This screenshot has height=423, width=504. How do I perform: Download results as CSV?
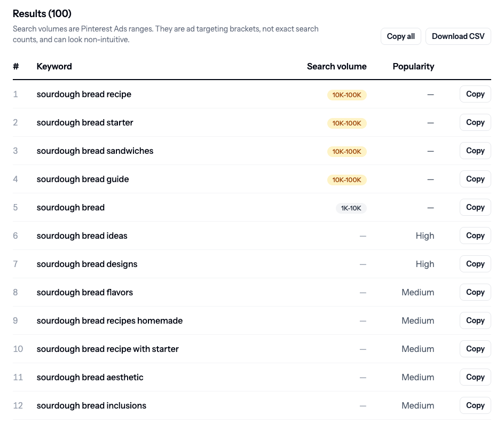(x=458, y=36)
